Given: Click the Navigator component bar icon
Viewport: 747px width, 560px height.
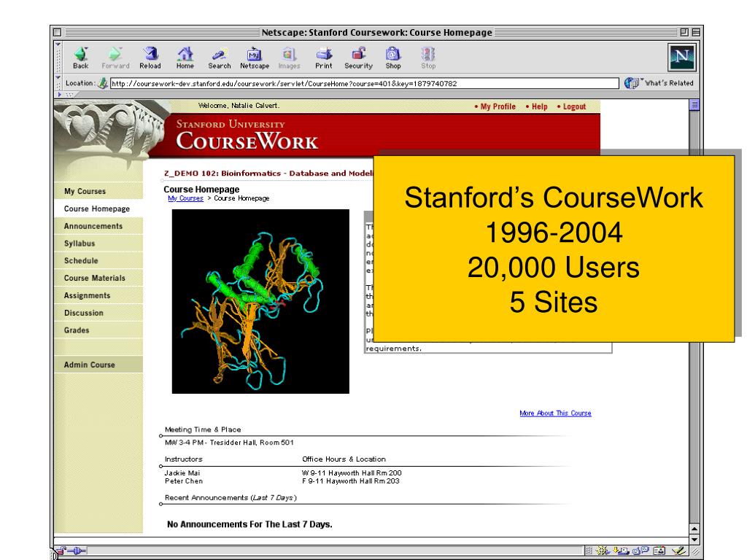Looking at the screenshot, I should point(603,551).
